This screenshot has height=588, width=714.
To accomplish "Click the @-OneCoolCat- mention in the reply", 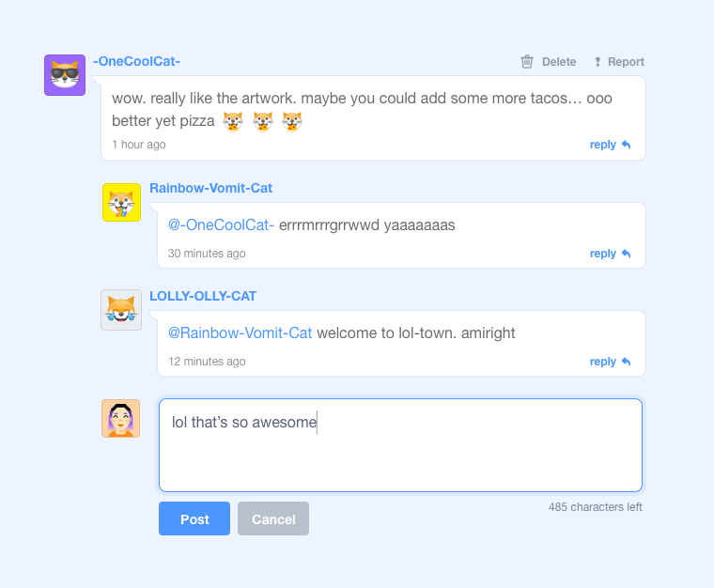I will pyautogui.click(x=221, y=224).
